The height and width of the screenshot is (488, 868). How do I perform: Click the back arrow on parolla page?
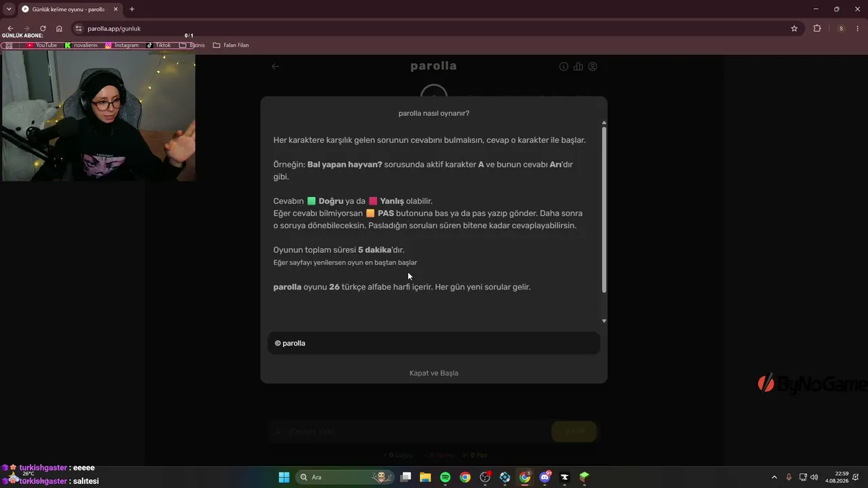275,66
